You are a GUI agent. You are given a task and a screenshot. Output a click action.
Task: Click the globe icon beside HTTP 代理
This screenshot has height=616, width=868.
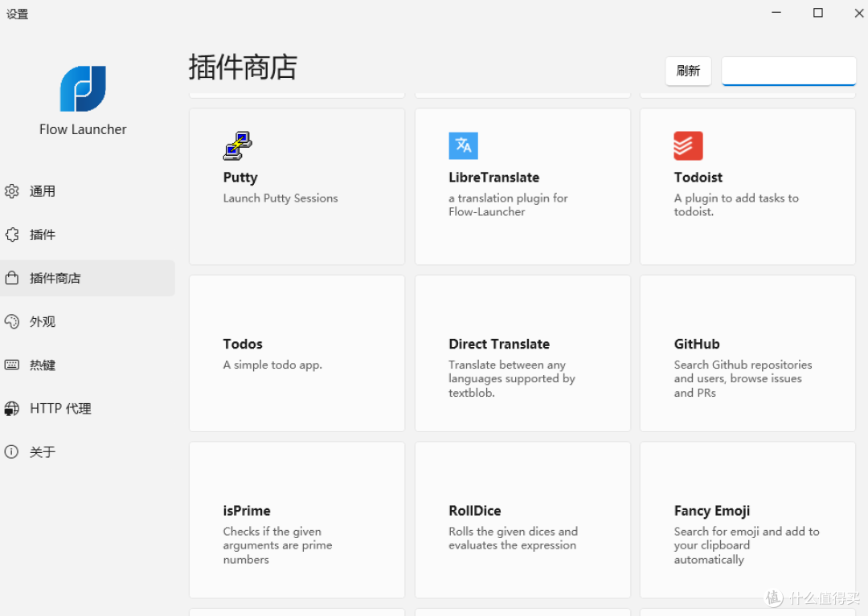coord(12,408)
